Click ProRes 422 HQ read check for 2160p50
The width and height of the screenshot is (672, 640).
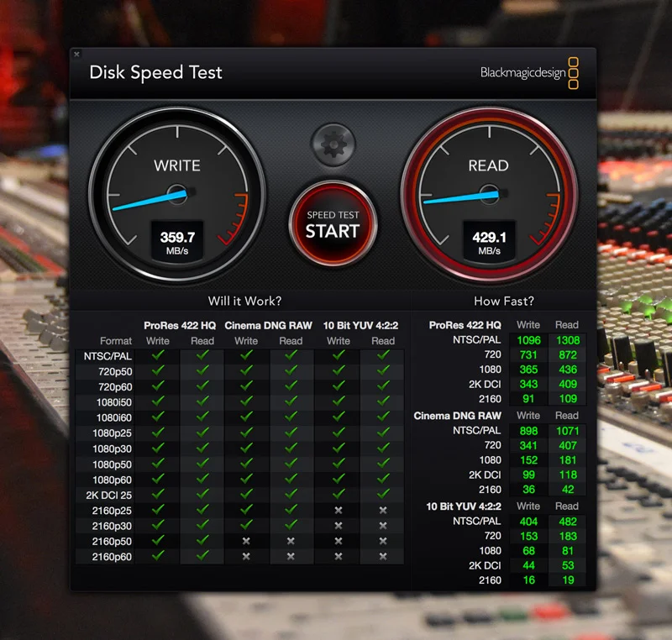[202, 540]
